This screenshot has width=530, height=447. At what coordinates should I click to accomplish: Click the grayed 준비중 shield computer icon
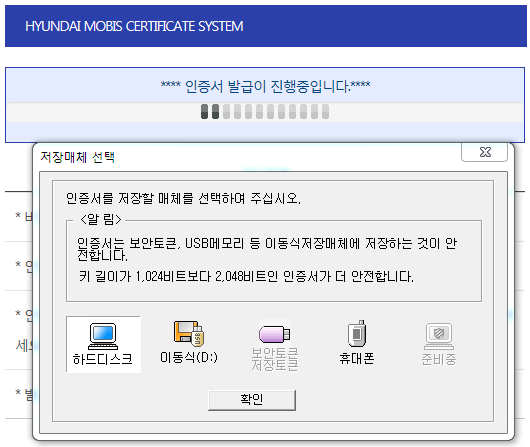[439, 336]
